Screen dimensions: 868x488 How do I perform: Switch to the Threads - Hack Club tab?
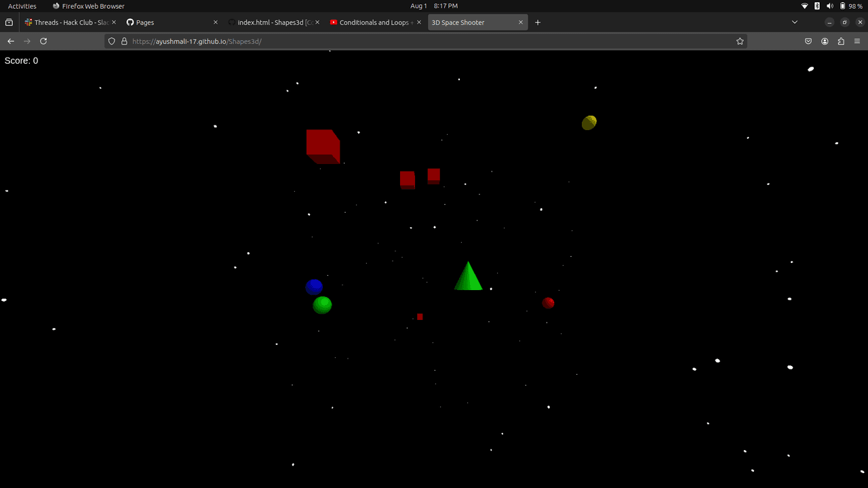66,22
